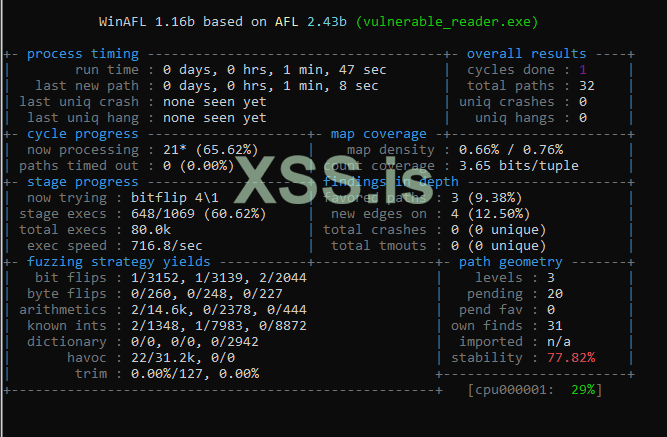Click the 'process timing' section header

click(83, 54)
